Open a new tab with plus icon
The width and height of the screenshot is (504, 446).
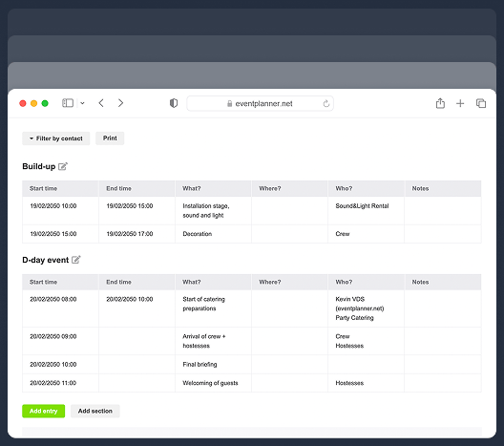[460, 103]
